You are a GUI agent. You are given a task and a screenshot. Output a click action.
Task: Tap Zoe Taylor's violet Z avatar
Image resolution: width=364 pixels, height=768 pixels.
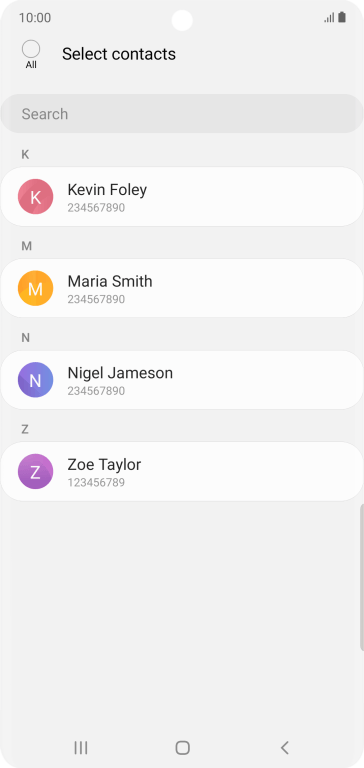[35, 472]
